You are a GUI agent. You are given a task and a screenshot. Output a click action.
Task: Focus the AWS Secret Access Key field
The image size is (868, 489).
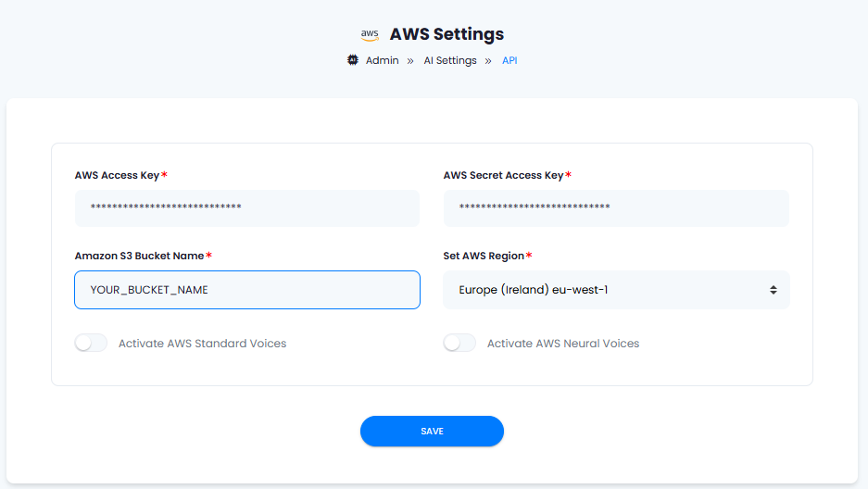[x=616, y=208]
